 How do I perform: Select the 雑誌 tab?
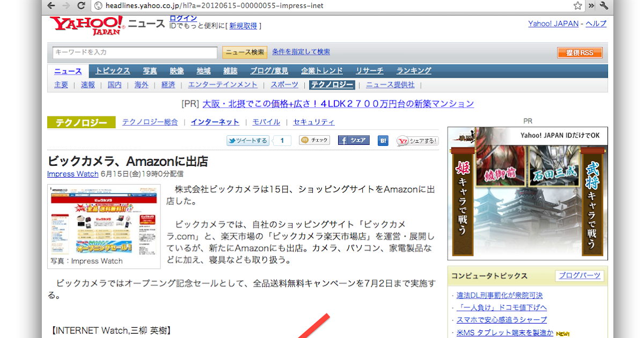click(x=231, y=71)
